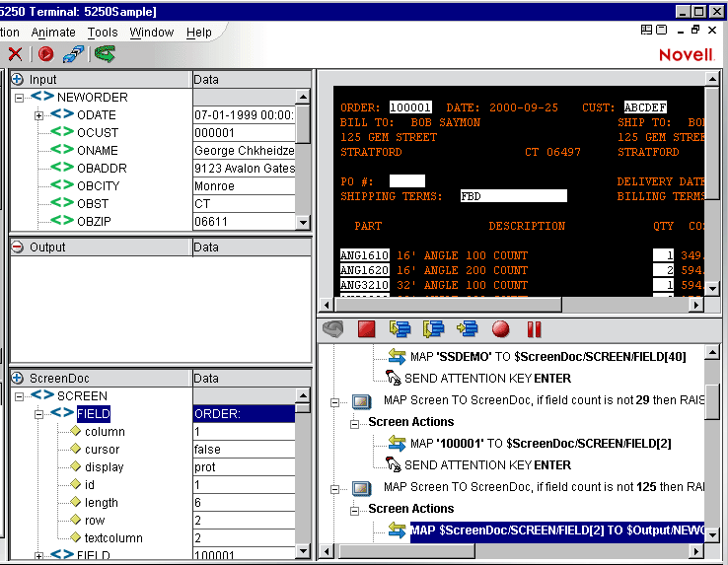The width and height of the screenshot is (728, 565).
Task: Click the round plus icon beside ScreenDoc header
Action: (18, 378)
